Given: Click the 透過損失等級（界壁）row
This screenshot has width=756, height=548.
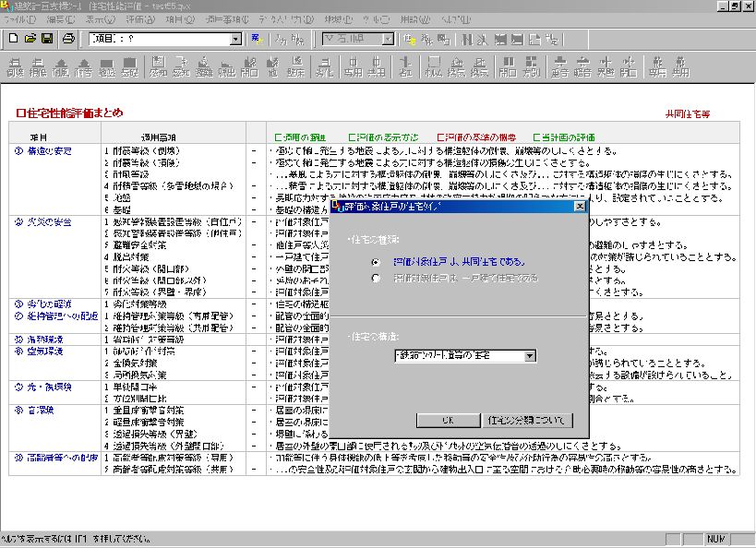Looking at the screenshot, I should (x=150, y=435).
